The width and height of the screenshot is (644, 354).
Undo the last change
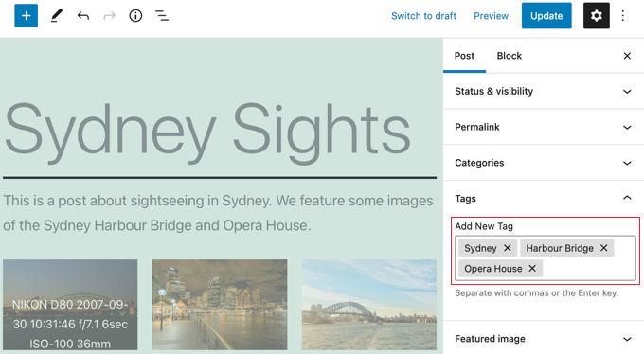pos(83,16)
